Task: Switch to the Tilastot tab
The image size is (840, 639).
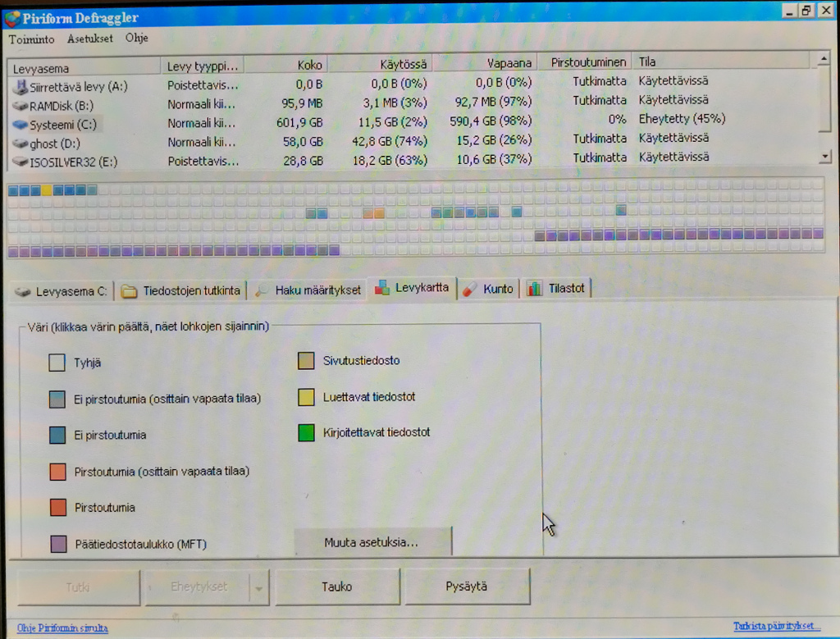Action: tap(556, 288)
